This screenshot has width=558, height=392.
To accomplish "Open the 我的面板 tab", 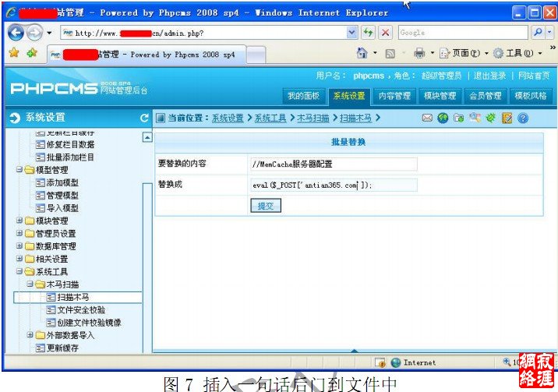I will click(x=304, y=96).
